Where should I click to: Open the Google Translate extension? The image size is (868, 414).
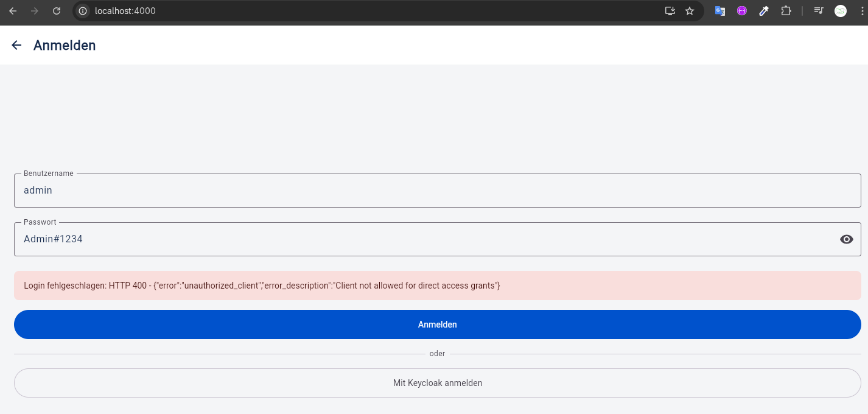coord(720,11)
